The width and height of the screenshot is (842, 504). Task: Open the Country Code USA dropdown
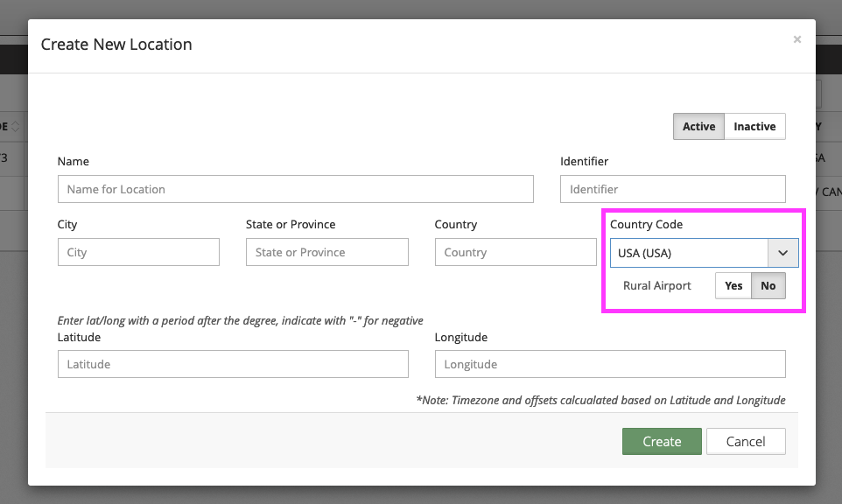click(704, 253)
